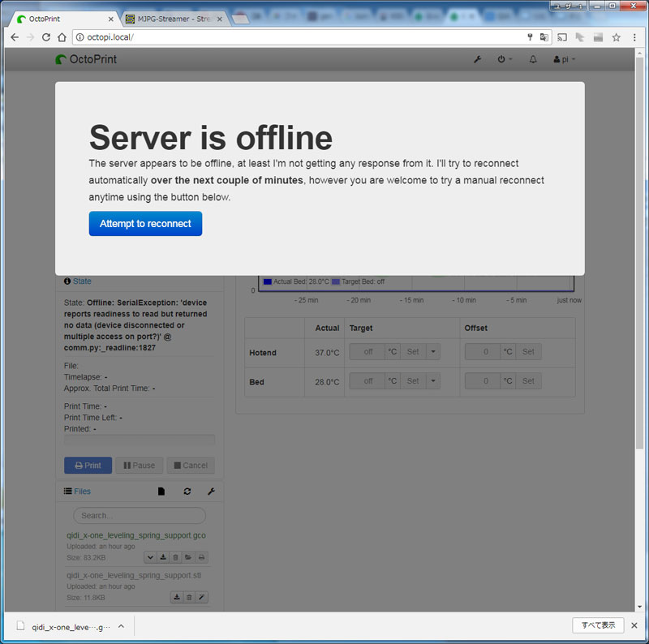Image resolution: width=649 pixels, height=644 pixels.
Task: Click the Cast icon in Chrome toolbar
Action: coord(562,37)
